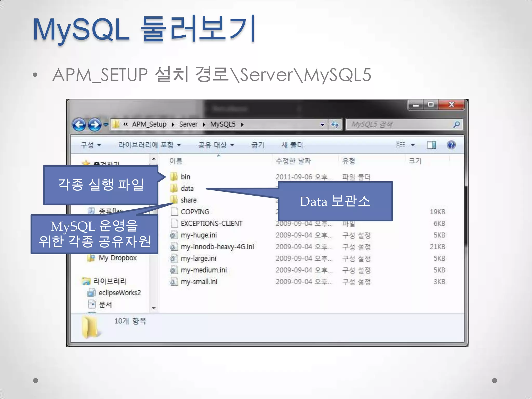Maximize the Explorer window

(x=431, y=105)
